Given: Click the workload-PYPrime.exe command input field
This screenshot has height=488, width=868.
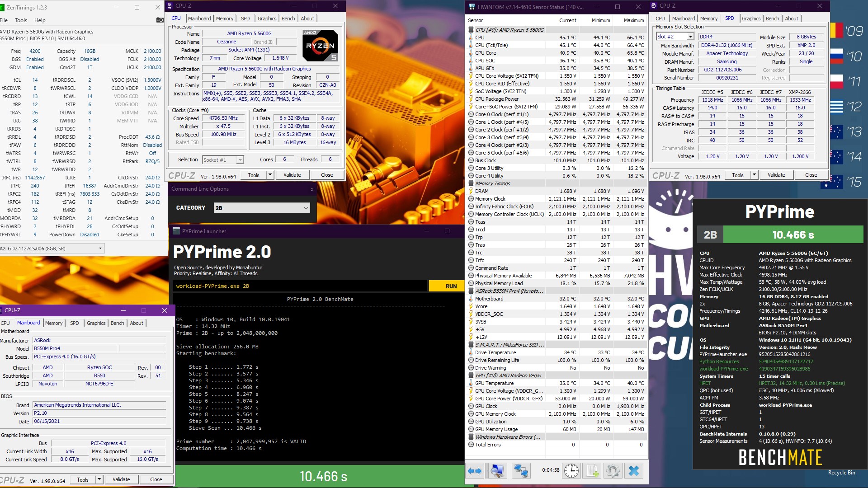Looking at the screenshot, I should 300,286.
